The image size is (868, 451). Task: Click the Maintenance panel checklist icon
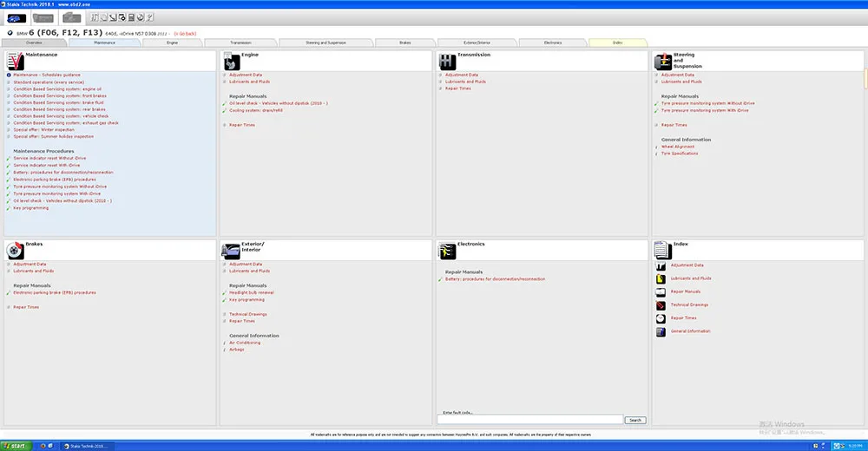coord(15,61)
